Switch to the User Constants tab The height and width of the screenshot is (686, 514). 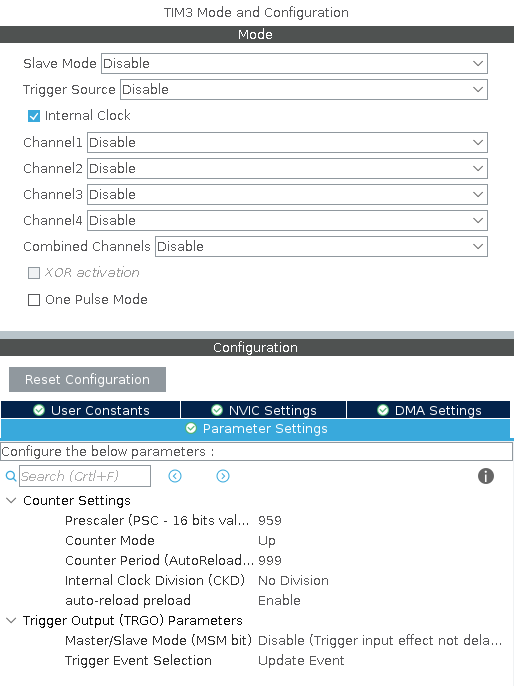[91, 410]
